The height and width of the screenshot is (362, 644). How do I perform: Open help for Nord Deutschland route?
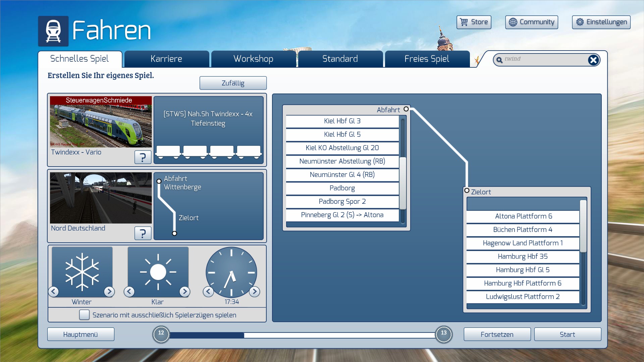point(143,233)
